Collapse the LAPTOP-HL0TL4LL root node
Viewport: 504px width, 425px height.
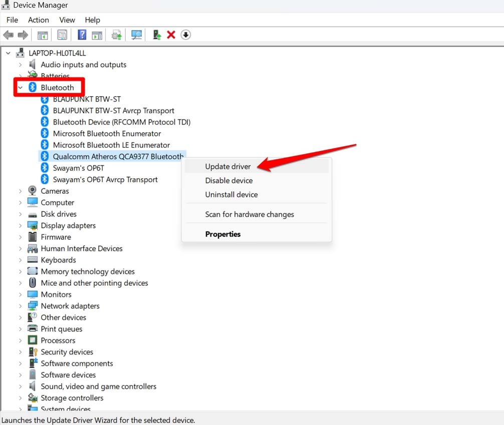point(9,53)
